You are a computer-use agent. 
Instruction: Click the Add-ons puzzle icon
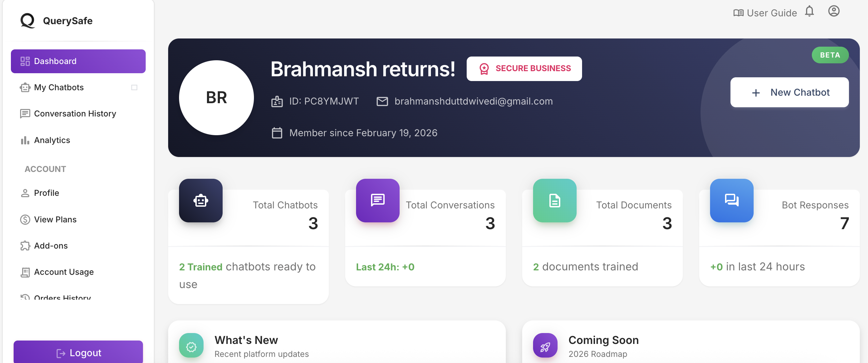click(x=25, y=246)
